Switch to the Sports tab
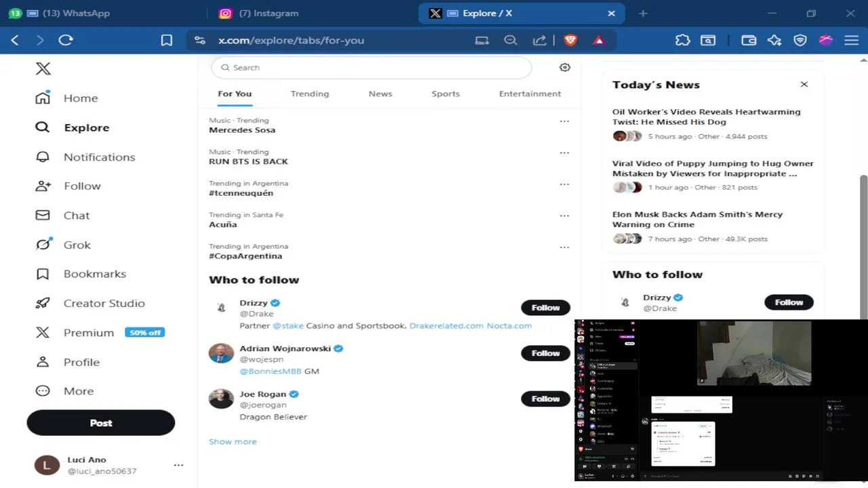 446,94
